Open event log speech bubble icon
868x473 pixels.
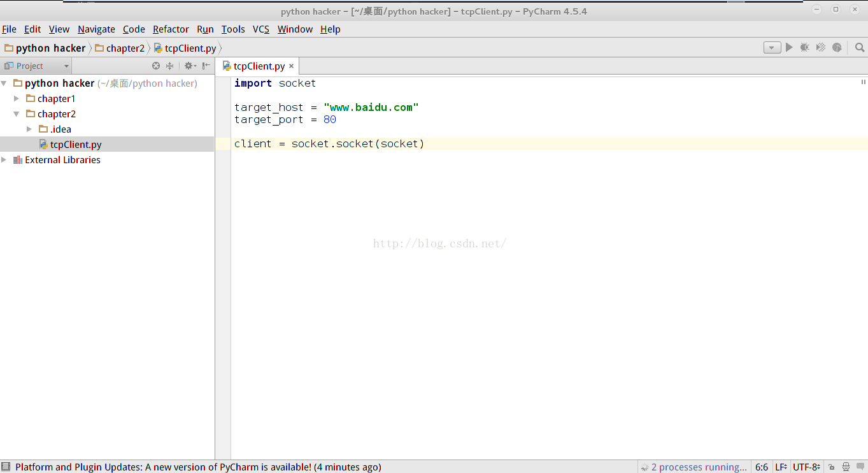click(x=860, y=467)
